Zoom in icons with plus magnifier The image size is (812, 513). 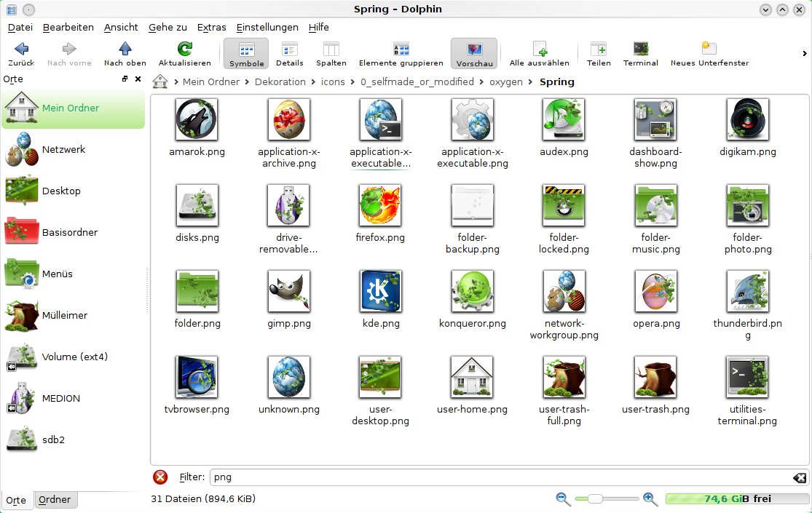pos(650,499)
